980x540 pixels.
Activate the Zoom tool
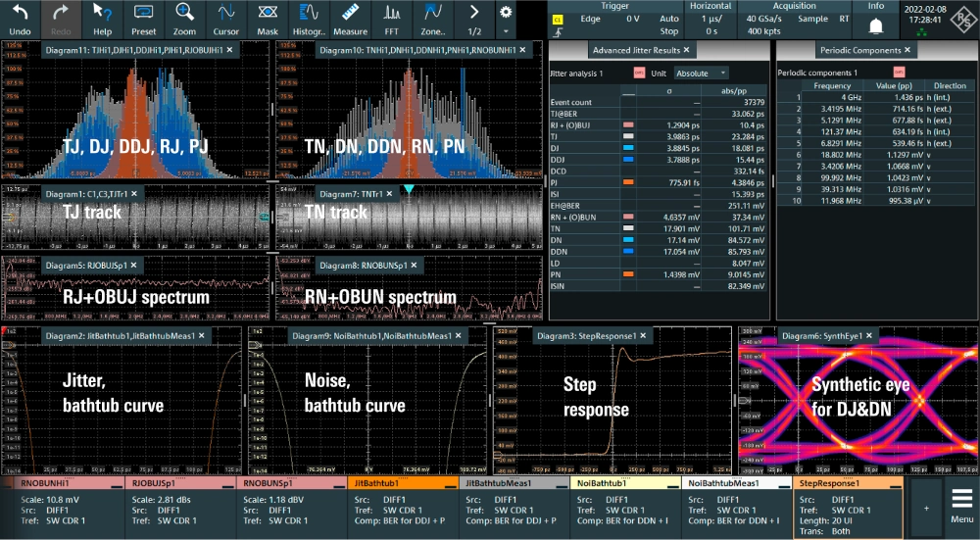[184, 20]
